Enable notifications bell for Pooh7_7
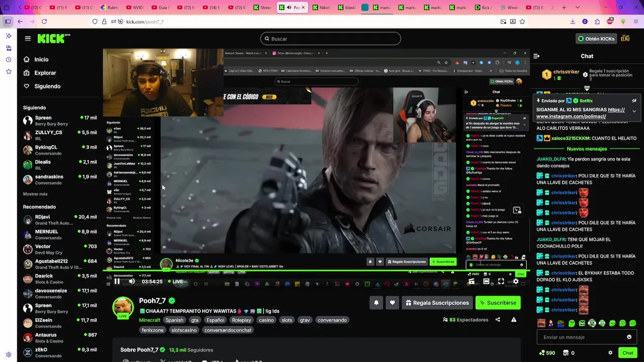 click(376, 303)
